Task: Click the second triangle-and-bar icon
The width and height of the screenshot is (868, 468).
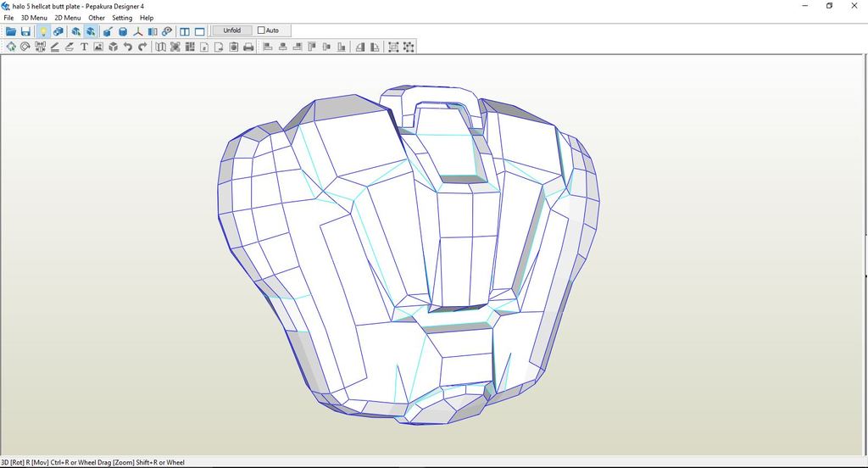Action: pyautogui.click(x=375, y=47)
